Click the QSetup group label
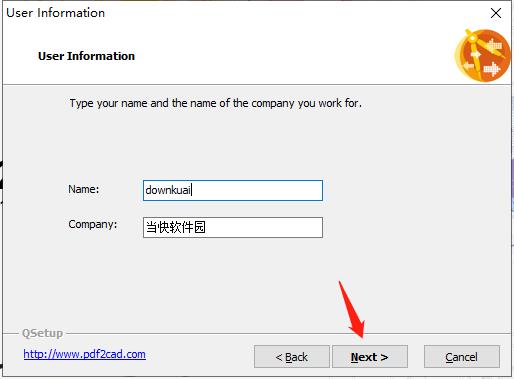 (x=42, y=333)
